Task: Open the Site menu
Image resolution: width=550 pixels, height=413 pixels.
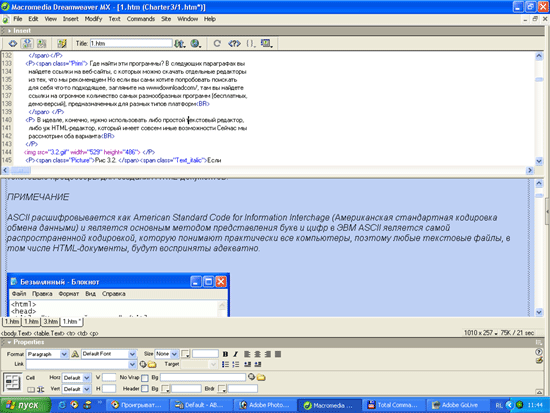Action: 166,19
